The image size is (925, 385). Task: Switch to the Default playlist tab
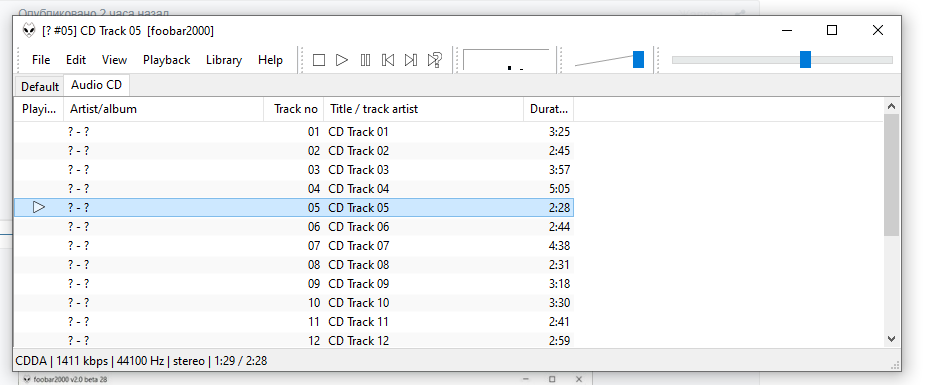tap(40, 87)
